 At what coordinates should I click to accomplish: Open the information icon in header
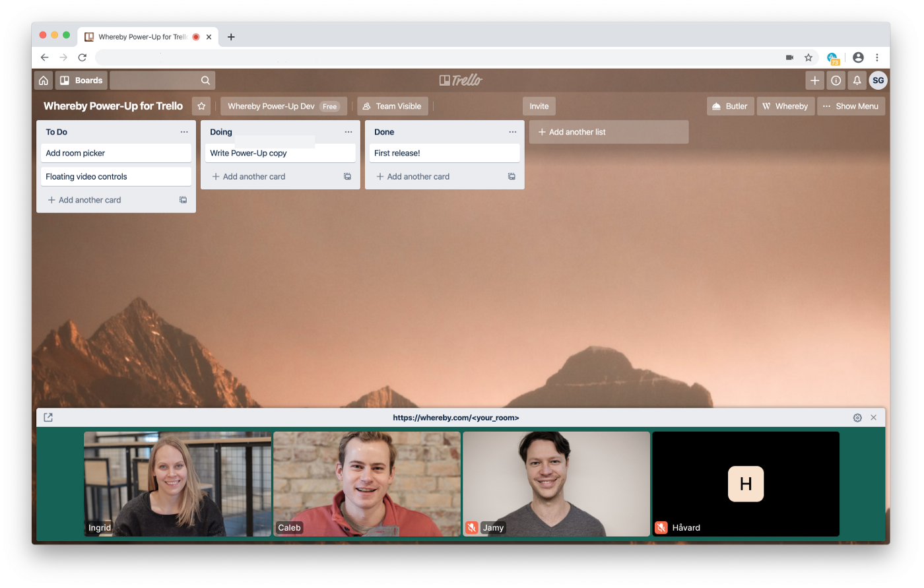pos(836,81)
